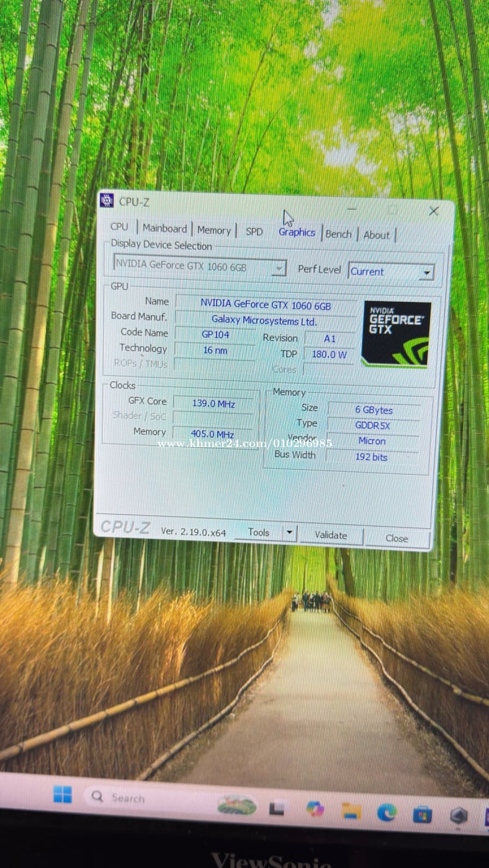Click the CPU-Z app icon in title bar
Screen dimensions: 489x868
(x=107, y=200)
